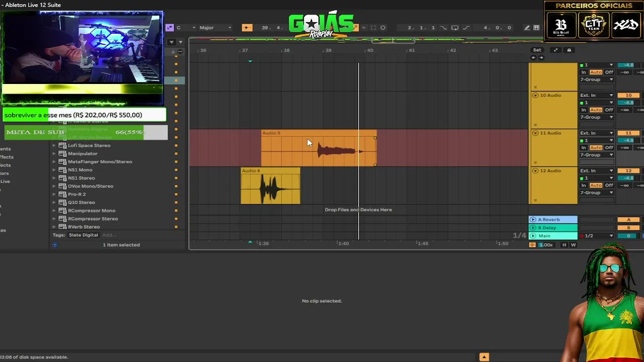Click the Pro-R 2 plugin icon
This screenshot has width=644, height=362.
click(x=62, y=194)
